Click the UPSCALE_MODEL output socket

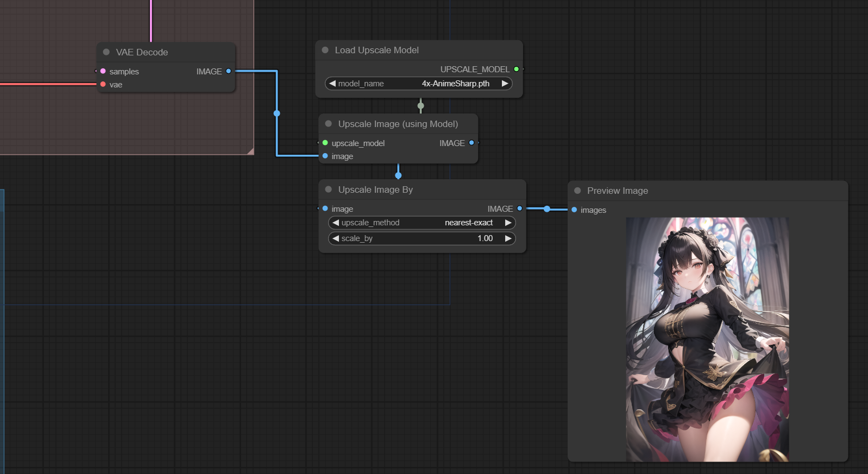pyautogui.click(x=517, y=69)
